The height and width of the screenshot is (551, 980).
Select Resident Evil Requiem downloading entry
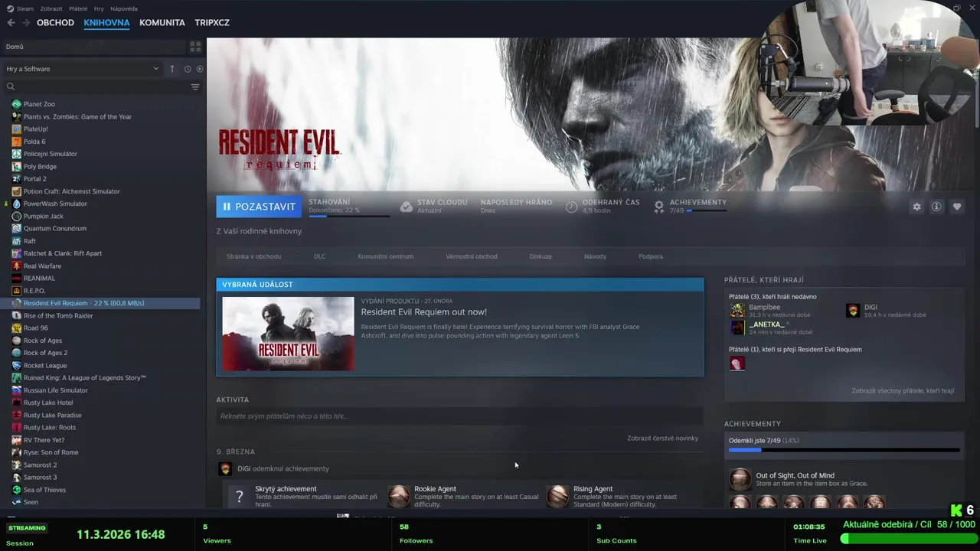100,303
